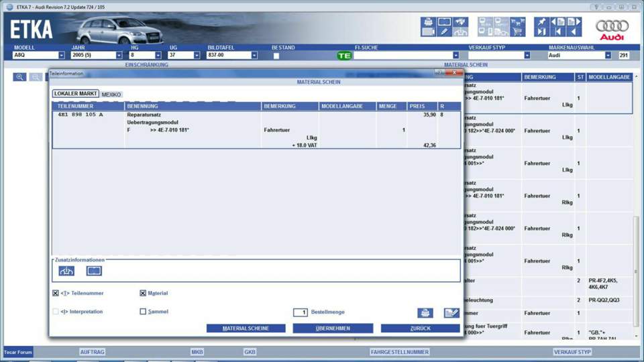The height and width of the screenshot is (362, 644).
Task: Uncheck the Material checkbox
Action: (143, 293)
